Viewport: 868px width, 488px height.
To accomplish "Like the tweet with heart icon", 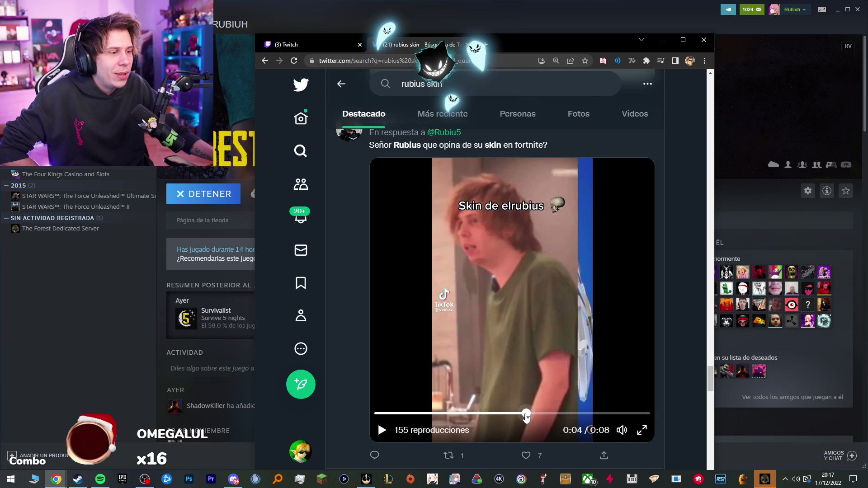I will pyautogui.click(x=526, y=455).
